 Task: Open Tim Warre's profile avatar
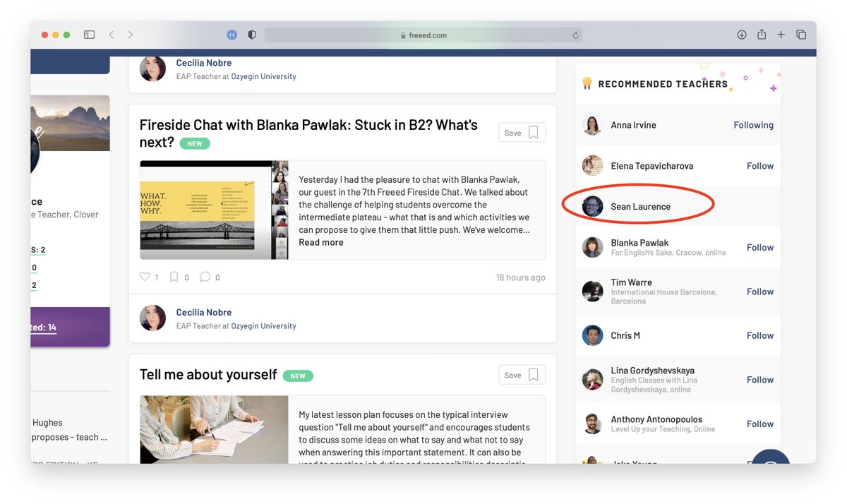pyautogui.click(x=592, y=292)
